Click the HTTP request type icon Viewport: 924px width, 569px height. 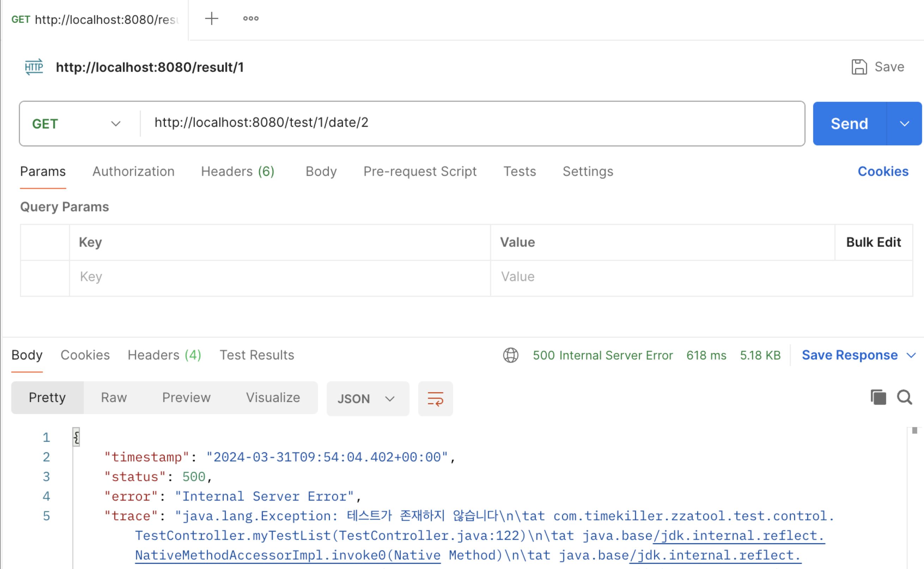(x=34, y=67)
